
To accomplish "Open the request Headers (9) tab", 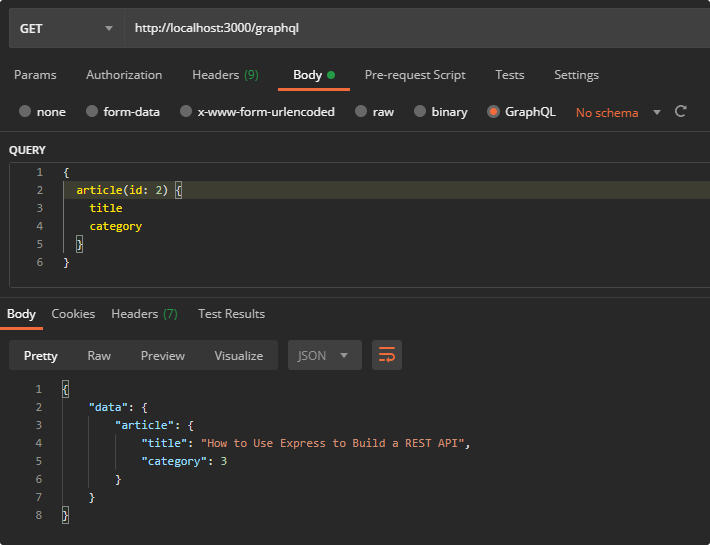I will tap(225, 75).
